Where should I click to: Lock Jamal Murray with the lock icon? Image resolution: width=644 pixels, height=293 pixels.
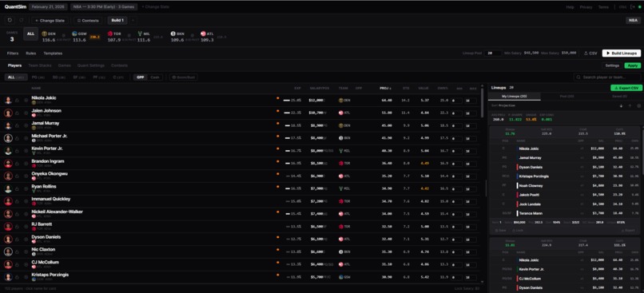point(18,125)
